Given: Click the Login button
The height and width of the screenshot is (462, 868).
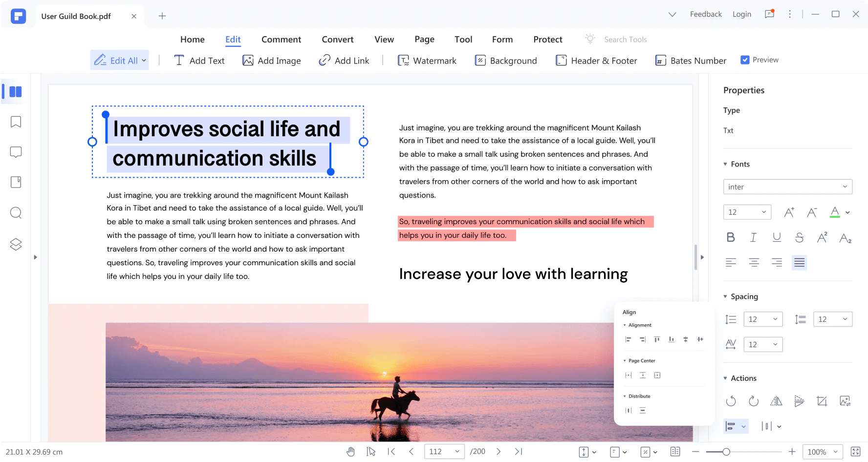Looking at the screenshot, I should point(741,14).
